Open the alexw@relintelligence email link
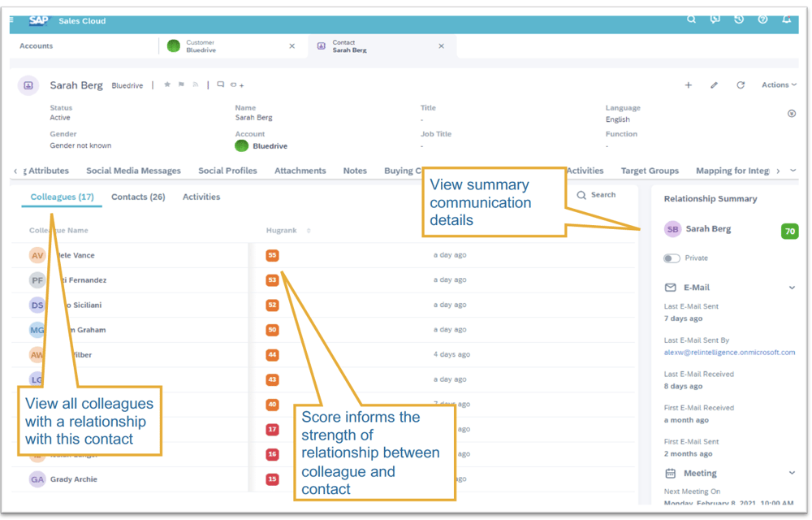 coord(729,352)
